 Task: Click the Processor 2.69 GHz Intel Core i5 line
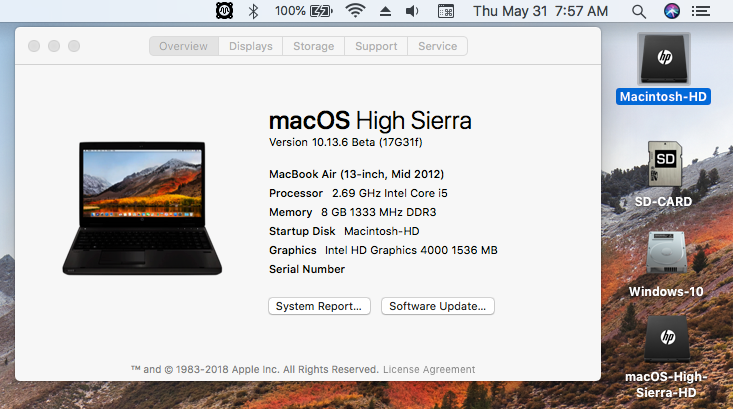point(358,193)
